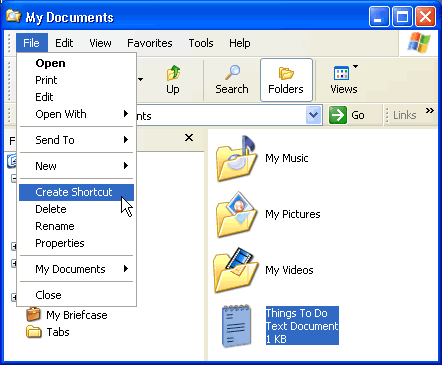Select Create Shortcut menu entry
442x365 pixels.
[76, 192]
